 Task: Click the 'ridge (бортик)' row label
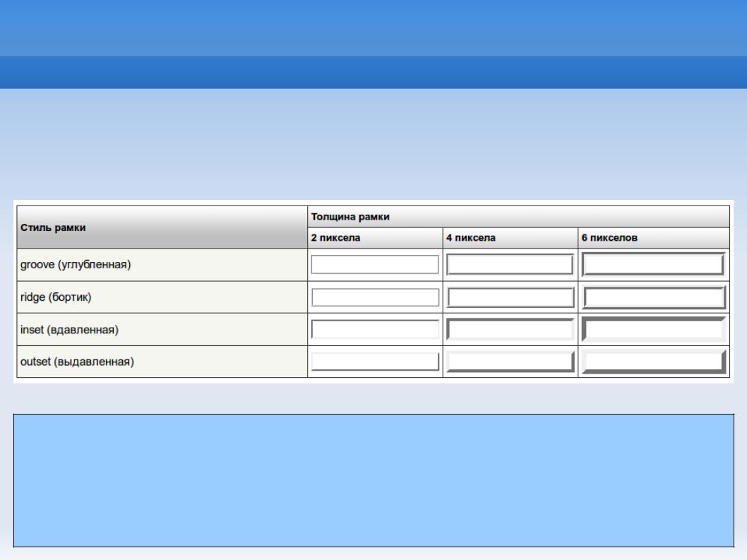162,297
